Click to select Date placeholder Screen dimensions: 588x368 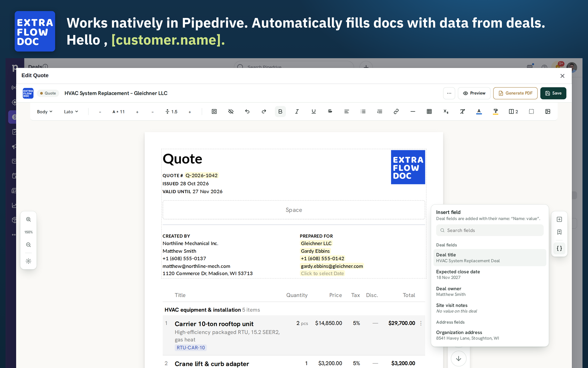322,273
